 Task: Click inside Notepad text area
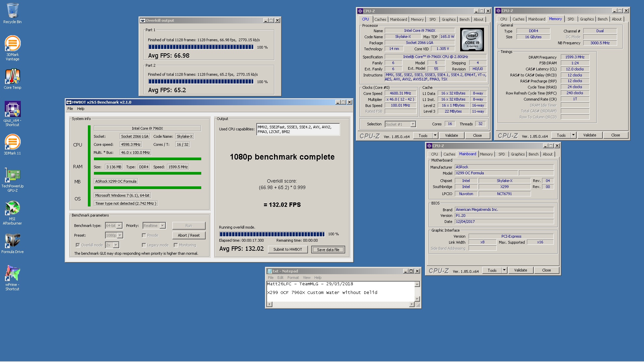click(x=340, y=291)
